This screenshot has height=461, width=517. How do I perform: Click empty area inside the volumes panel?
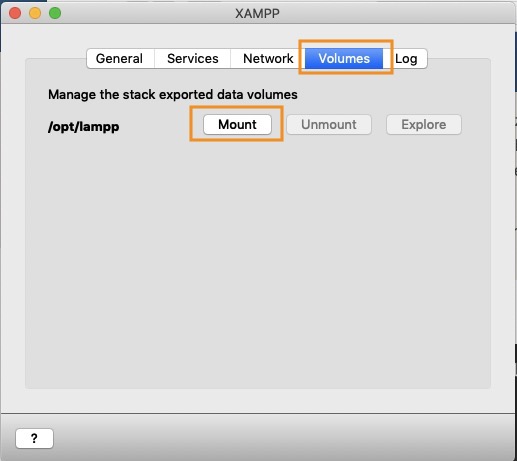[x=257, y=260]
